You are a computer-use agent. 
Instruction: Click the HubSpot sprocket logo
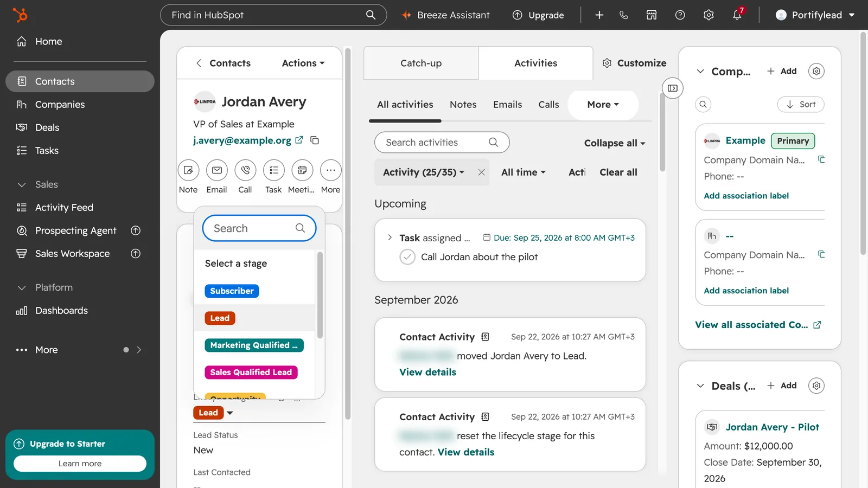click(20, 15)
